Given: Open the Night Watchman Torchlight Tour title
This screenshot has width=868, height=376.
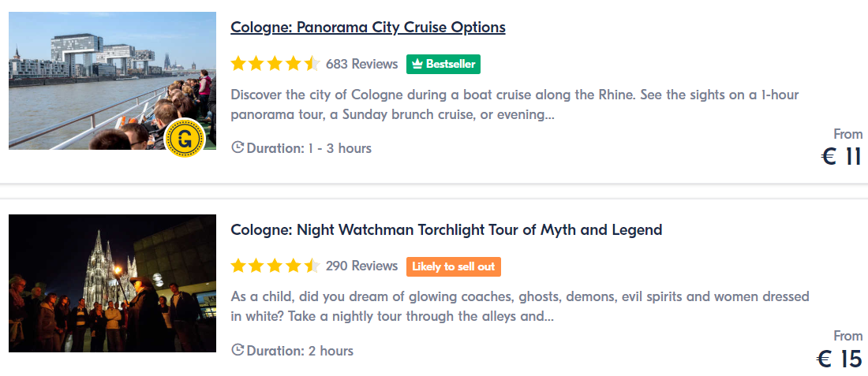Looking at the screenshot, I should 446,229.
